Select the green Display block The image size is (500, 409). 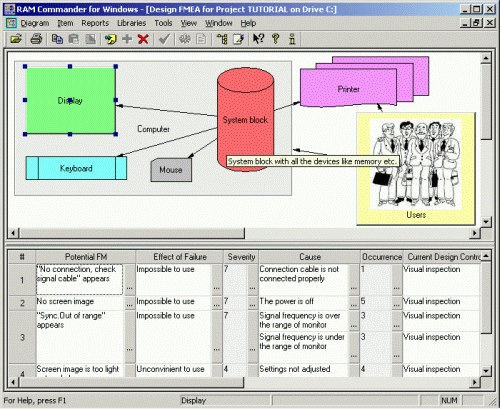point(70,100)
